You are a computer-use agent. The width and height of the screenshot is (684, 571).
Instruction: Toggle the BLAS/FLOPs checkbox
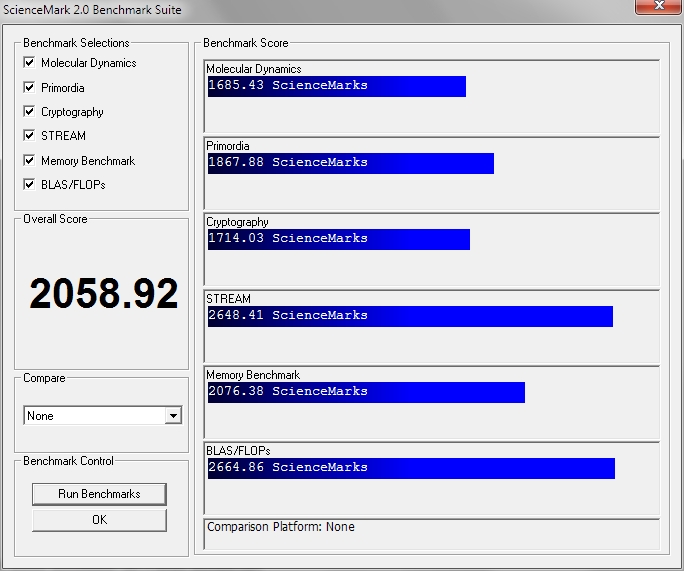click(x=29, y=184)
